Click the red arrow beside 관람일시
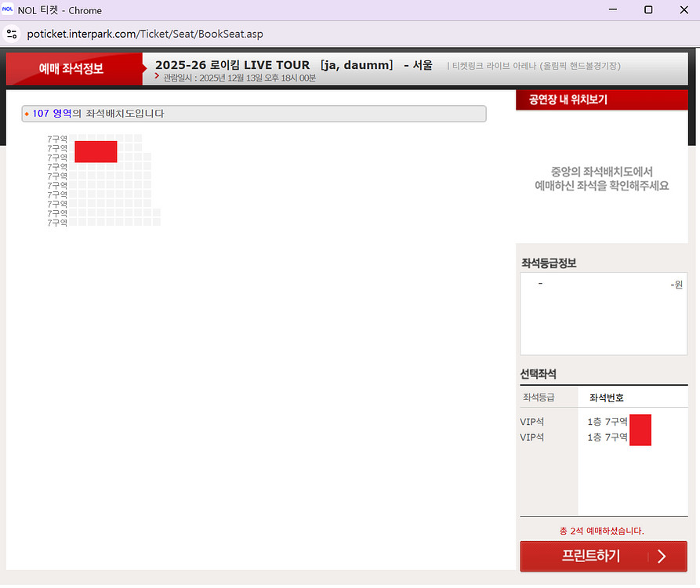This screenshot has width=700, height=588. (x=158, y=77)
